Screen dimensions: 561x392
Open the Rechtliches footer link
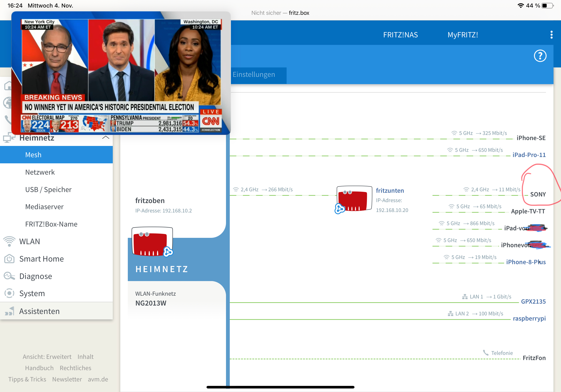click(x=75, y=368)
